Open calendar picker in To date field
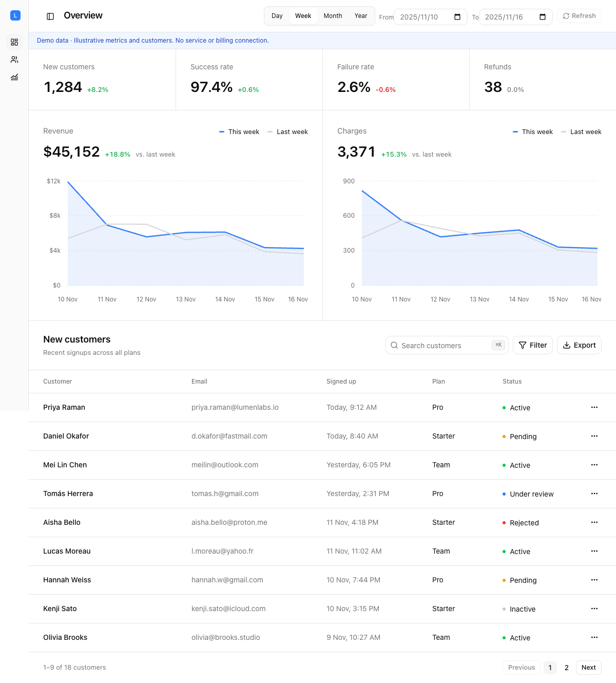616x683 pixels. tap(543, 17)
